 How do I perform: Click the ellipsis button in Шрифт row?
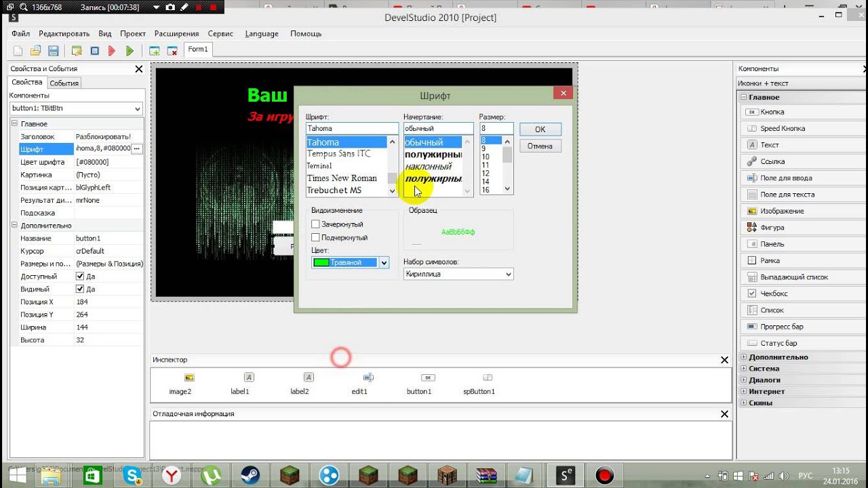click(137, 148)
